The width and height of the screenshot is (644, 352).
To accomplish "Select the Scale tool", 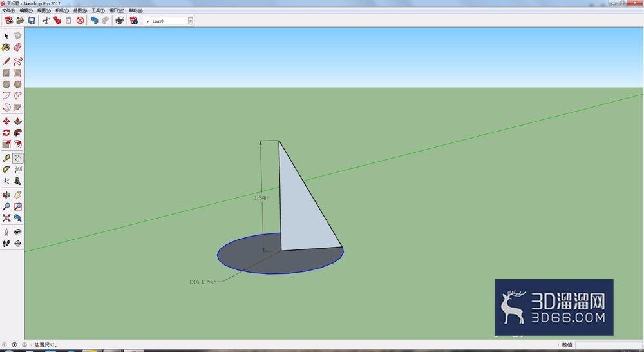I will coord(6,144).
